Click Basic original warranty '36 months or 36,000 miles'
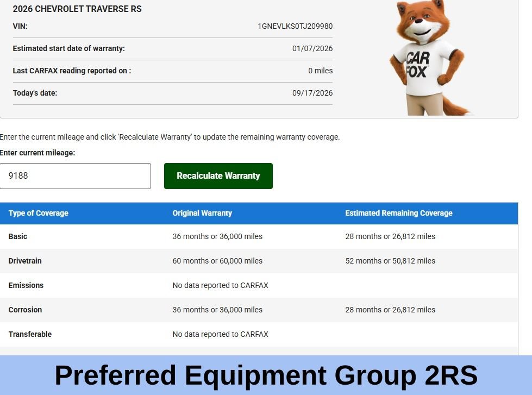The width and height of the screenshot is (532, 395). click(217, 236)
